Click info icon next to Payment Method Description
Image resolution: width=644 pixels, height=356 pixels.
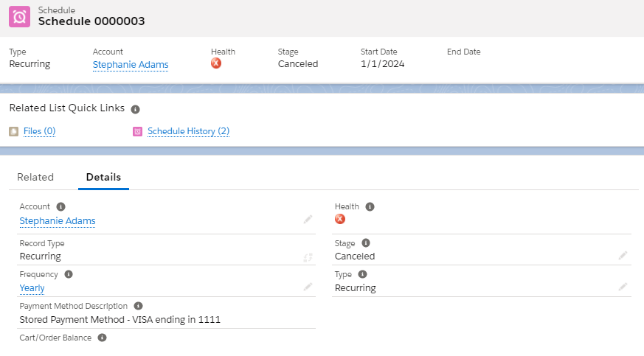pyautogui.click(x=138, y=306)
